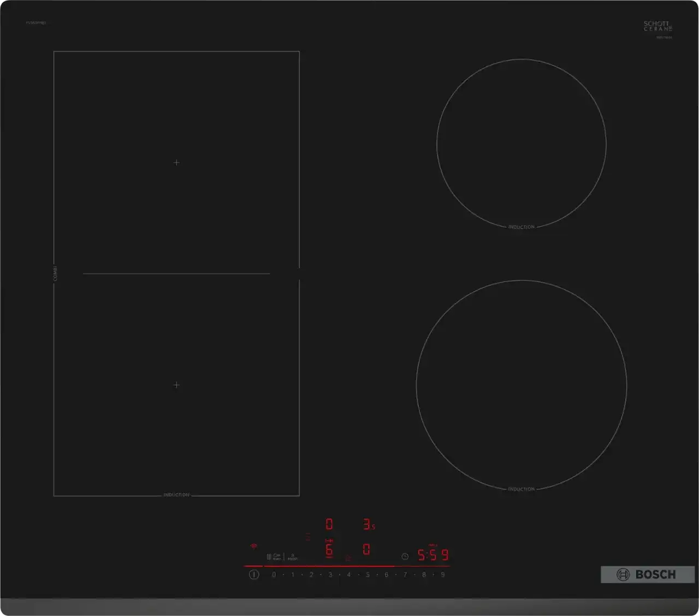The height and width of the screenshot is (616, 699).
Task: Select the front-left zone display showing 6
Action: 329,549
